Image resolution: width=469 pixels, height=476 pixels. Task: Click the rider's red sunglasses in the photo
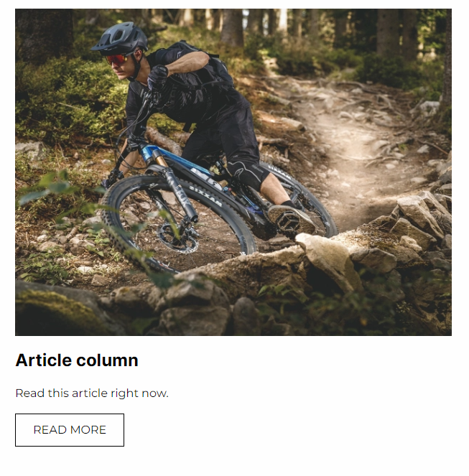tap(116, 59)
